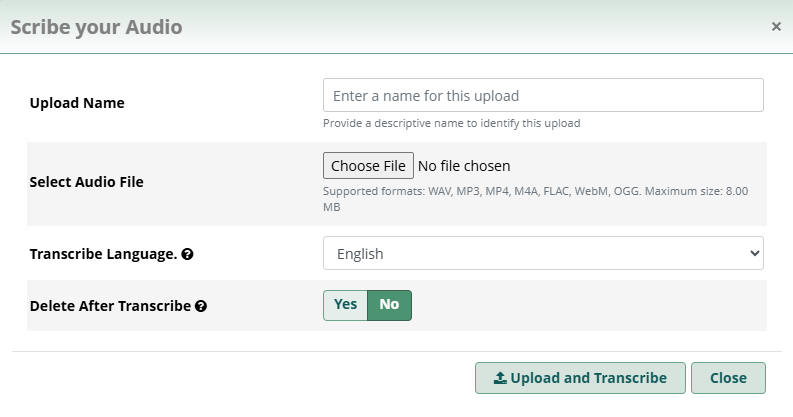Click the Upload and Transcribe button

coord(580,378)
